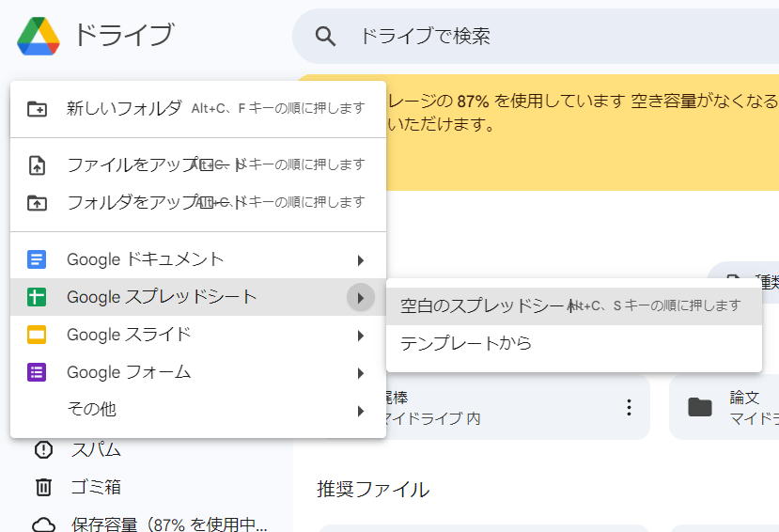
Task: Open the その他 menu item
Action: pyautogui.click(x=198, y=410)
